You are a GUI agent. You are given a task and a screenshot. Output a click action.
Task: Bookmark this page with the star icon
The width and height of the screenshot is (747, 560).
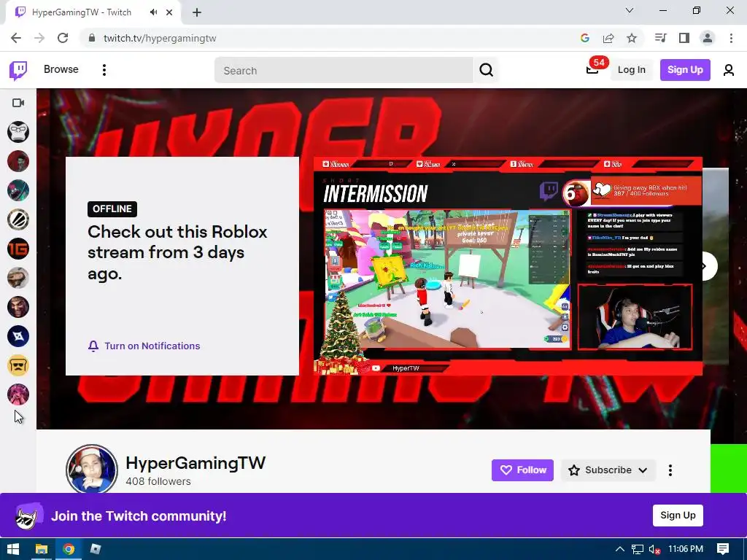[632, 38]
